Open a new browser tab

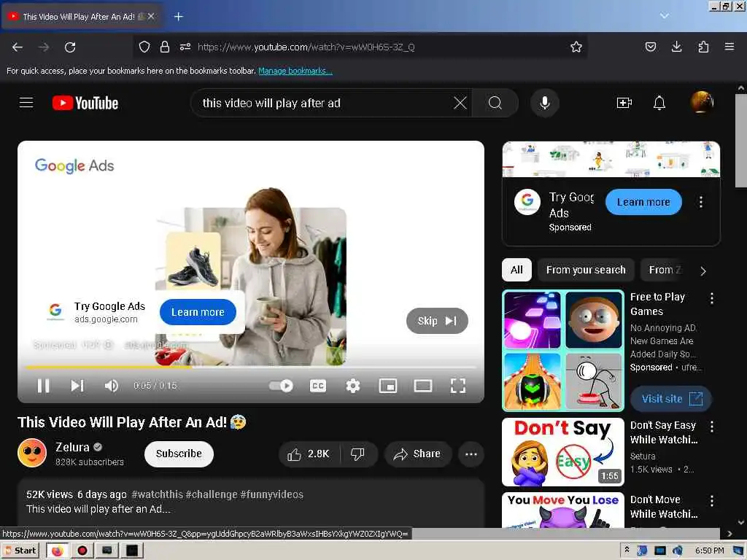pyautogui.click(x=178, y=17)
